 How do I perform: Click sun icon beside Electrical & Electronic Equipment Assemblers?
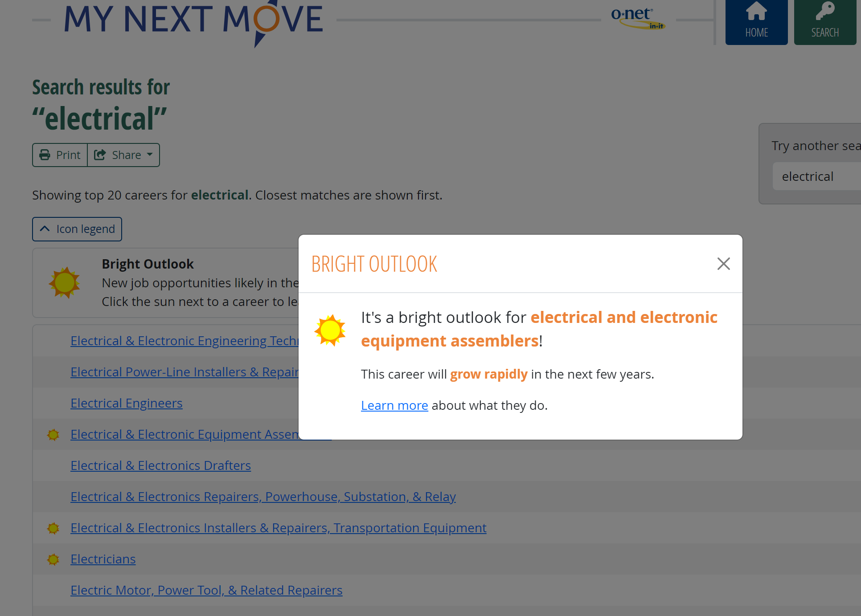pos(53,435)
